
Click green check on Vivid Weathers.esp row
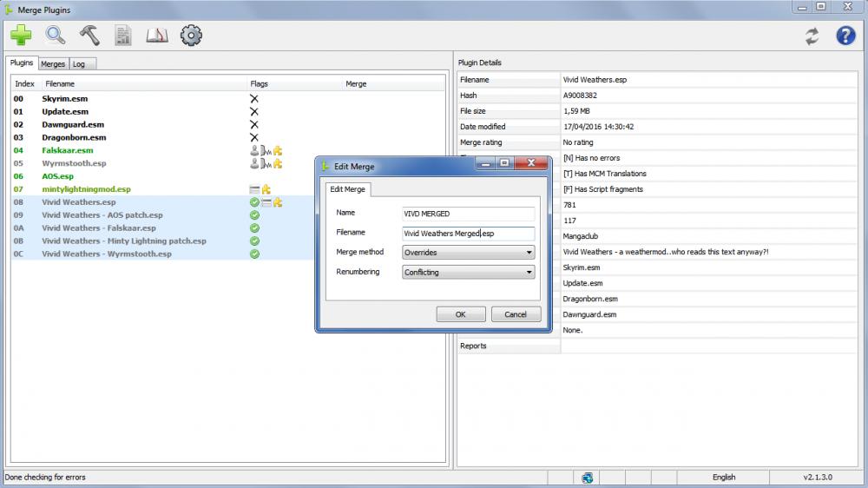click(254, 202)
